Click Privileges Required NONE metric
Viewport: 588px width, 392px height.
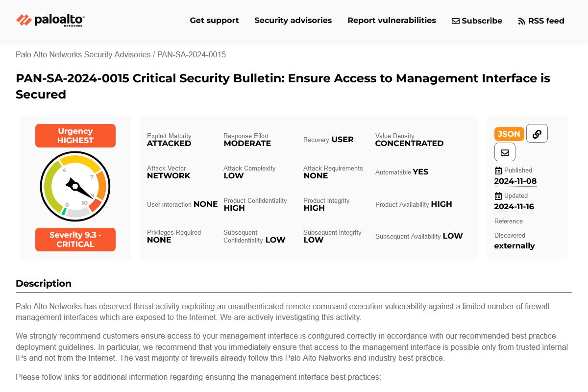point(174,236)
